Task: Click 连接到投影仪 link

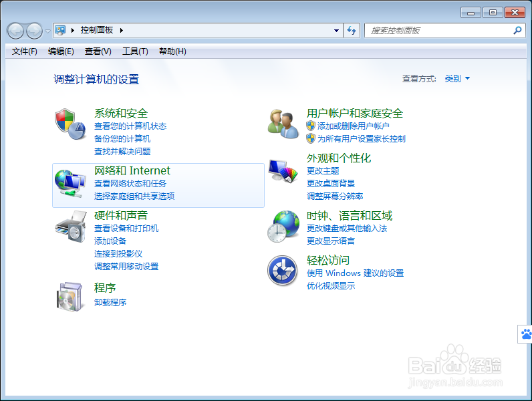Action: (118, 253)
